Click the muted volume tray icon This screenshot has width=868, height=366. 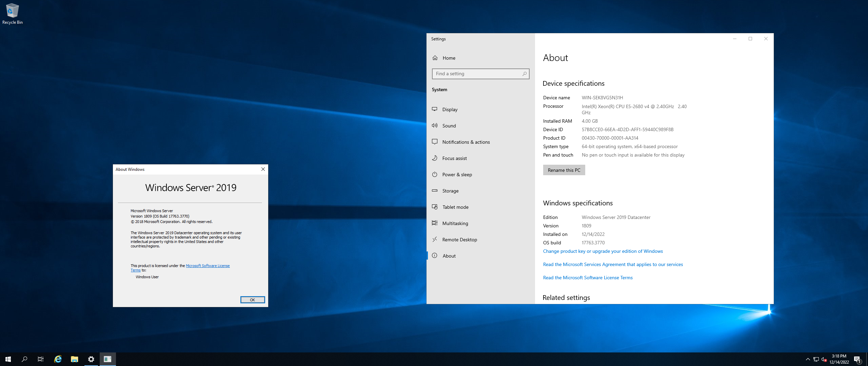[824, 359]
